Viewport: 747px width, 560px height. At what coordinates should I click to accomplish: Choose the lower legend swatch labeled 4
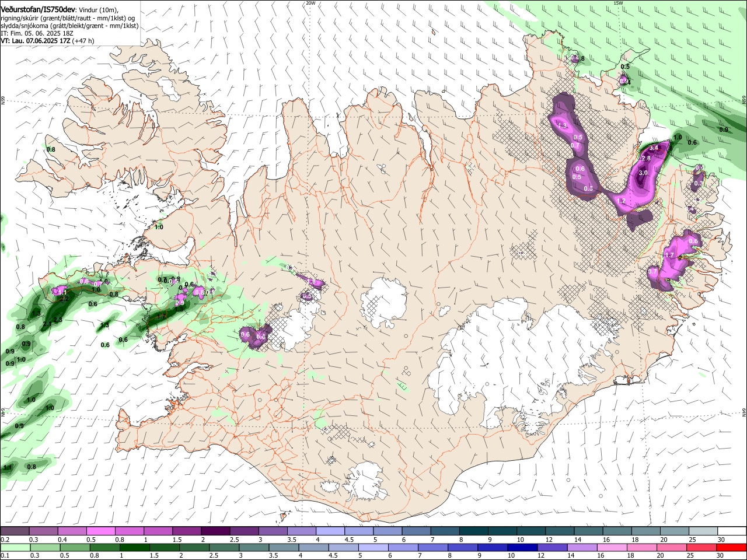pos(313,547)
